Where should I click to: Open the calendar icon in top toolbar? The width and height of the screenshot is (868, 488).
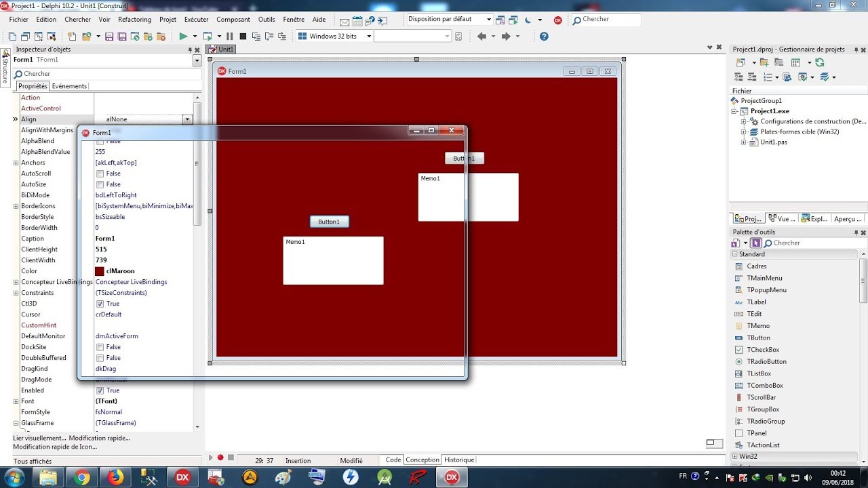(357, 21)
